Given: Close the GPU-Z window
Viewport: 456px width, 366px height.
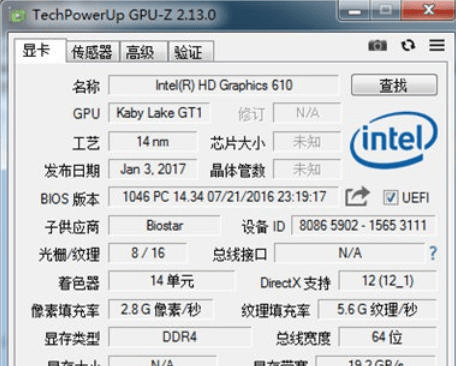Looking at the screenshot, I should coord(429,10).
